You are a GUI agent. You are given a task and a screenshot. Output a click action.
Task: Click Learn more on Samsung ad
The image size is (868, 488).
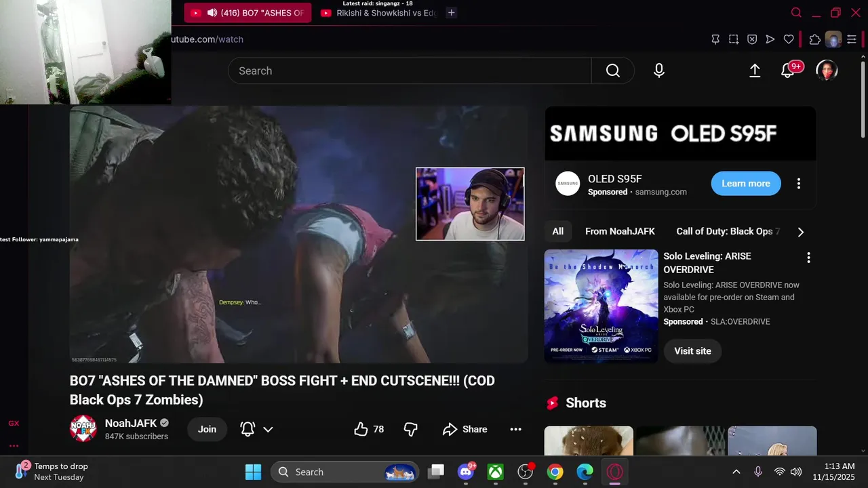(x=746, y=184)
